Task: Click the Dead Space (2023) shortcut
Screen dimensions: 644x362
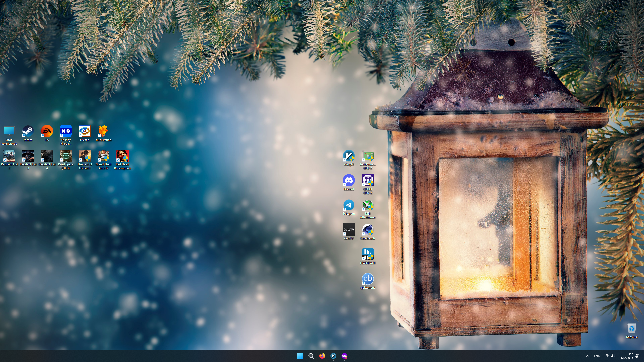Action: coord(66,156)
